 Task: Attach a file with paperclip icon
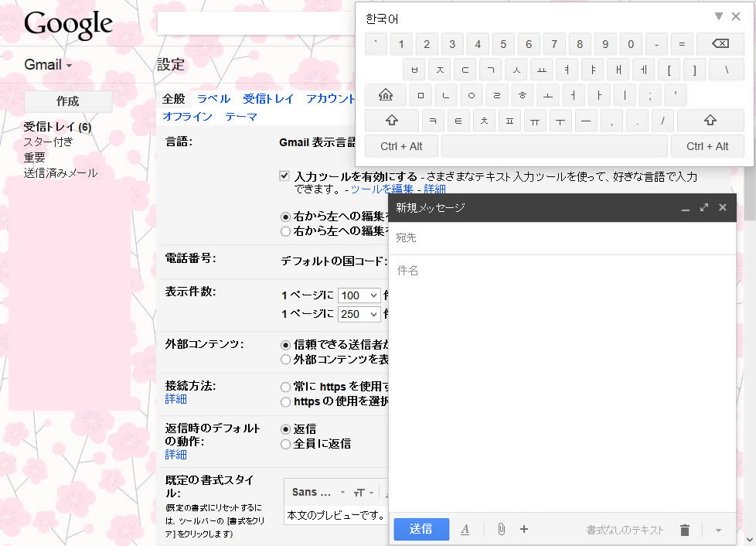(502, 529)
